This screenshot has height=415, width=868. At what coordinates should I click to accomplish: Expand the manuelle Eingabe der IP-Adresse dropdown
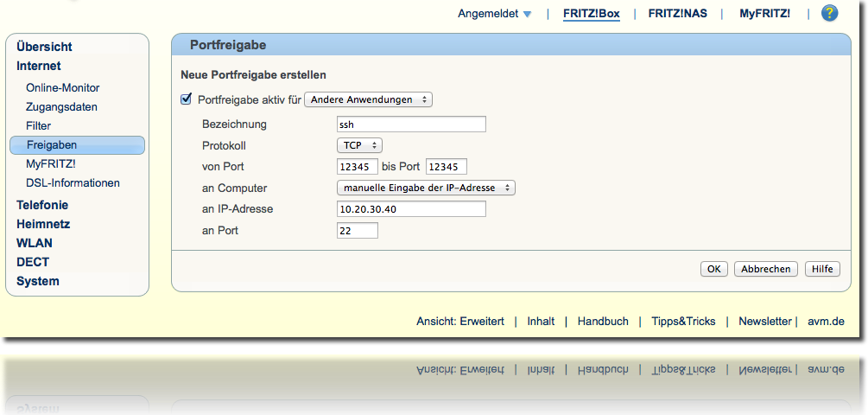tap(426, 188)
